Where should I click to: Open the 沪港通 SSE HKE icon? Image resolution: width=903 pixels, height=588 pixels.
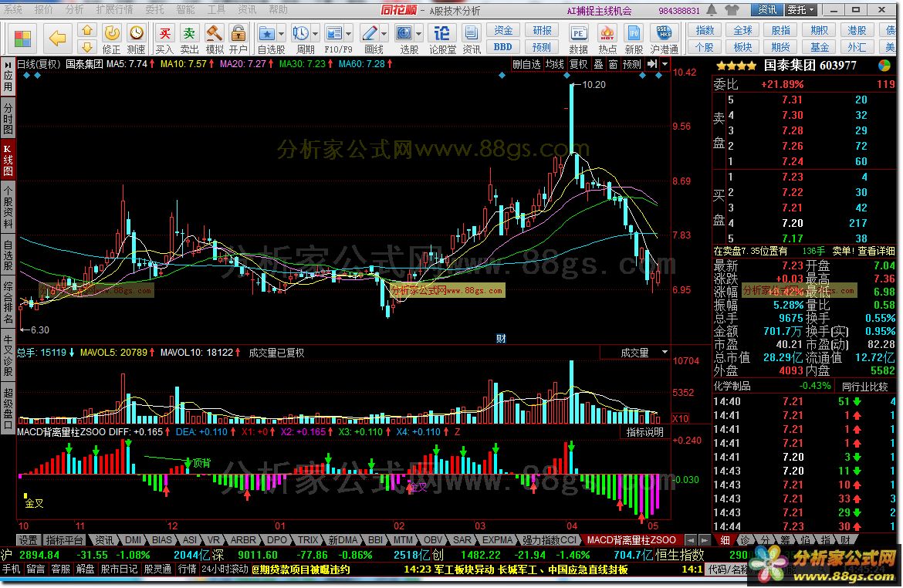665,39
